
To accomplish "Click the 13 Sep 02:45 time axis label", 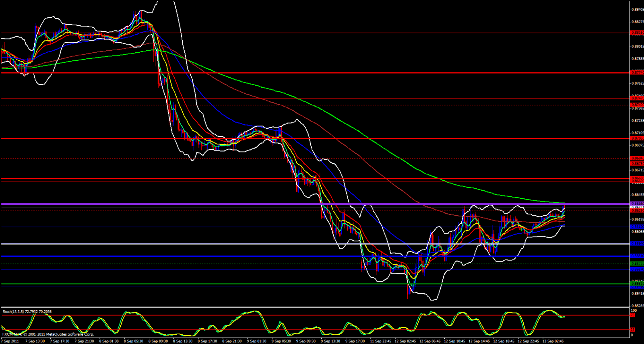I will click(553, 341).
